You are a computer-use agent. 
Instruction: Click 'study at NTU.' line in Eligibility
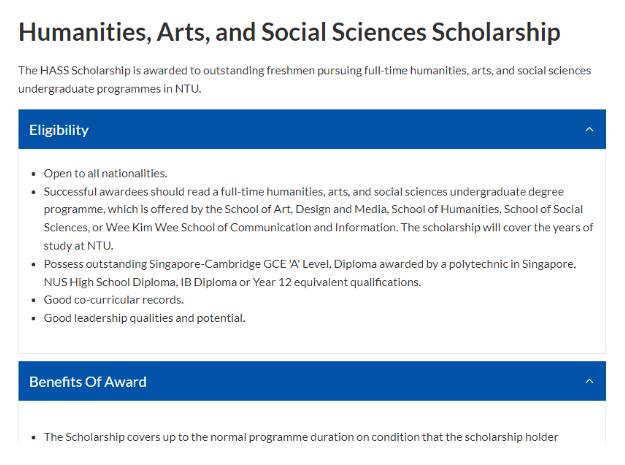coord(79,246)
